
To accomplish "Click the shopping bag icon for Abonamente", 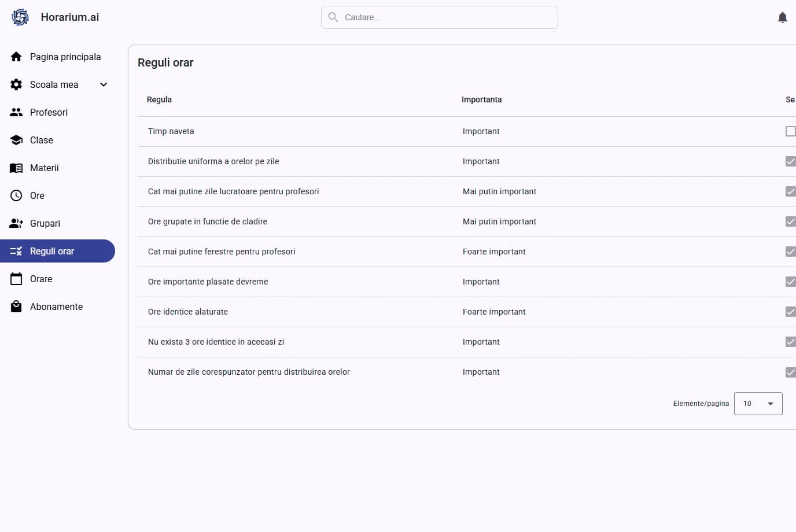I will (x=16, y=306).
